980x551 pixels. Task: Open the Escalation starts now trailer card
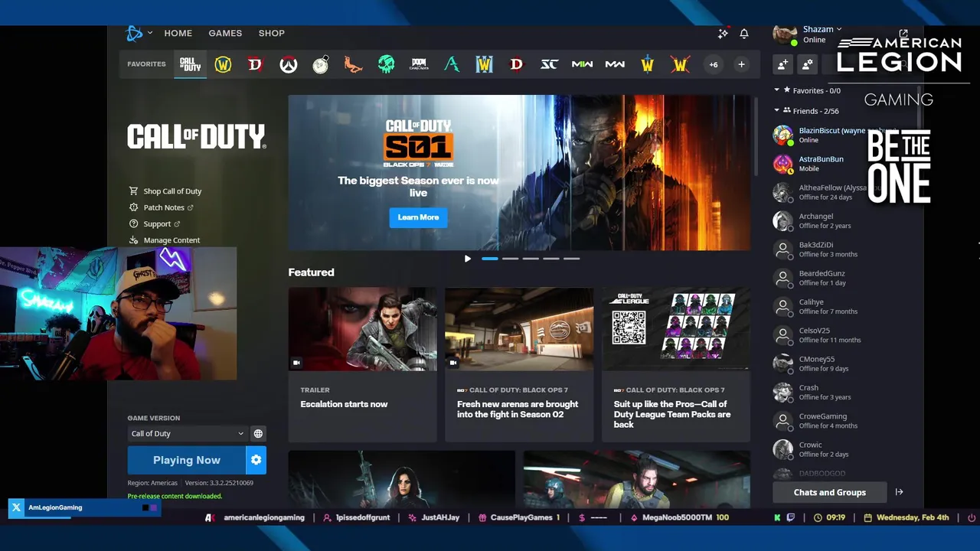[x=362, y=364]
